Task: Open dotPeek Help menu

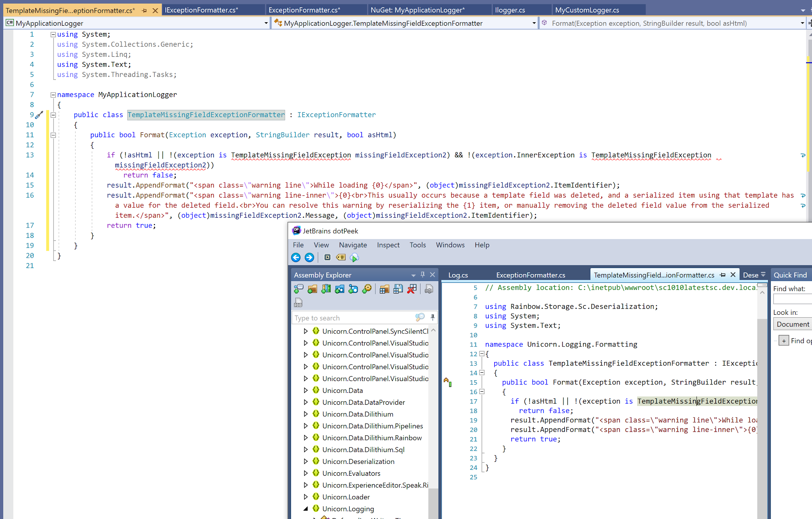Action: click(482, 245)
